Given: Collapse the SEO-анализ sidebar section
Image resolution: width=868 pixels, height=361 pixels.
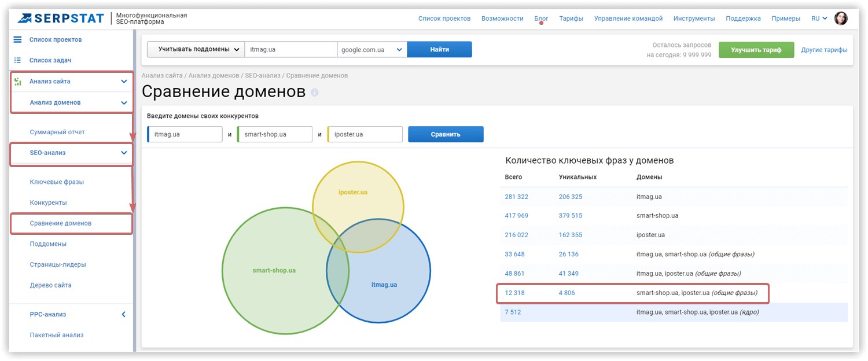Looking at the screenshot, I should click(x=124, y=153).
